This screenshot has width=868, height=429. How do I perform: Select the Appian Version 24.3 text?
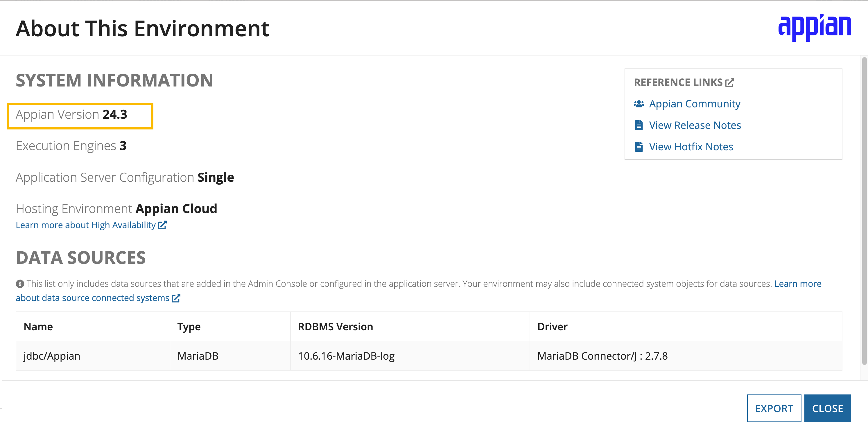[71, 114]
